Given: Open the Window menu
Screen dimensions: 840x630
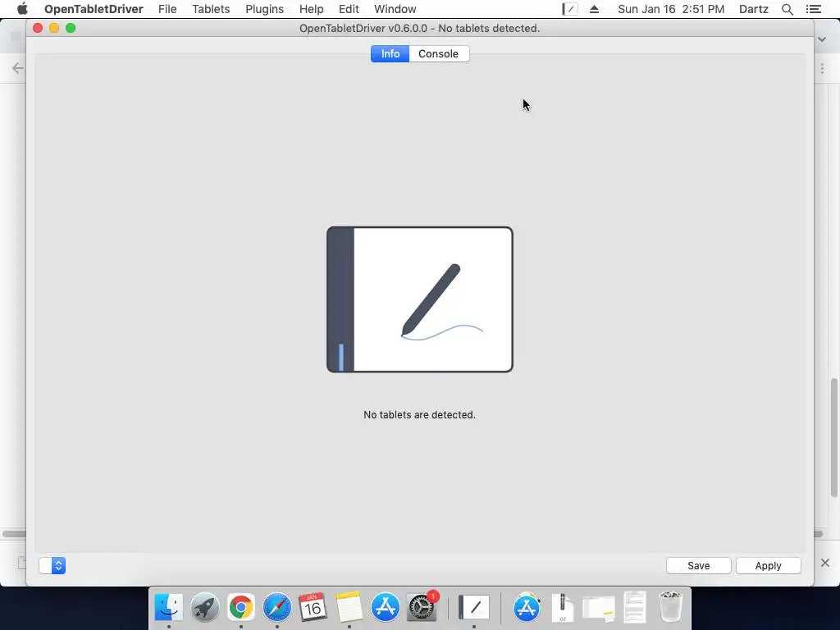Looking at the screenshot, I should pyautogui.click(x=395, y=9).
